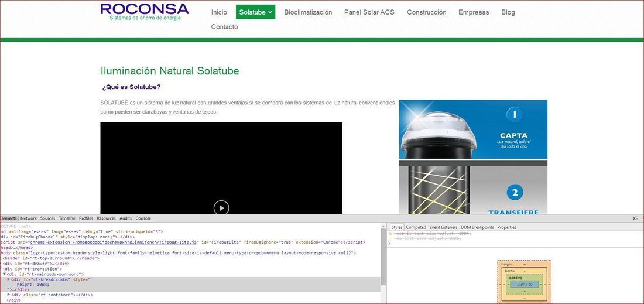Collapse the rt-mainbody-surround div node
The image size is (644, 304).
point(4,274)
